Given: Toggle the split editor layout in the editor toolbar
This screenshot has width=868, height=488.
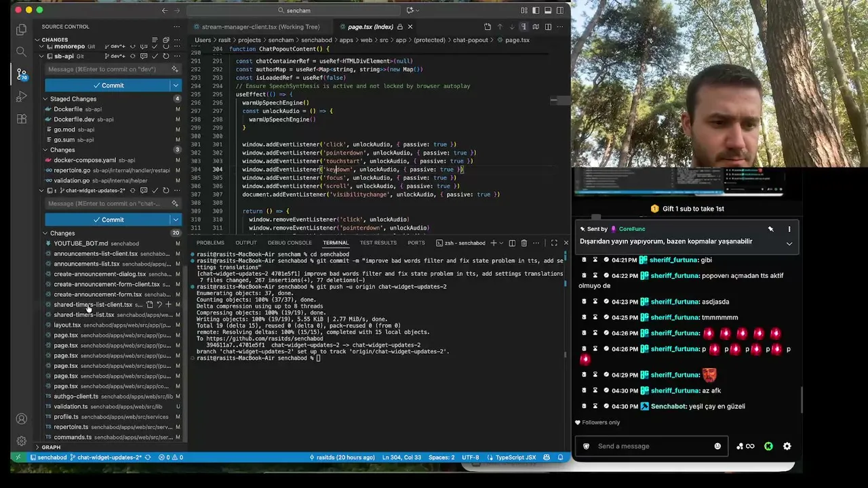Looking at the screenshot, I should 548,26.
